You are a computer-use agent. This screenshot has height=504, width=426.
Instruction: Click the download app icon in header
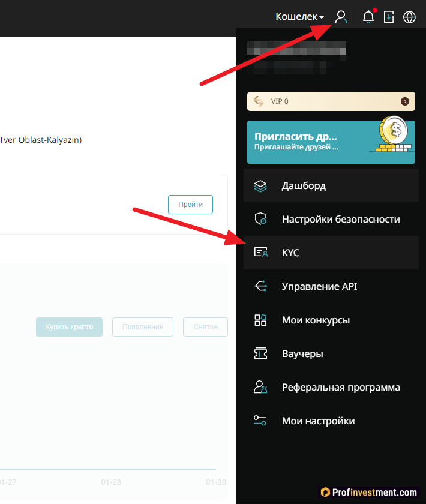coord(389,17)
